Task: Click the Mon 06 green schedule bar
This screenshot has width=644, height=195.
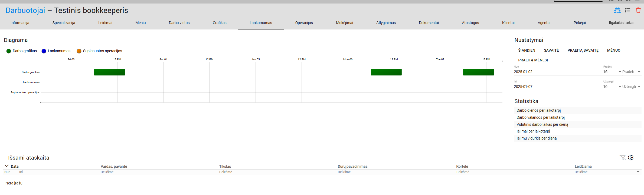Action: click(386, 72)
